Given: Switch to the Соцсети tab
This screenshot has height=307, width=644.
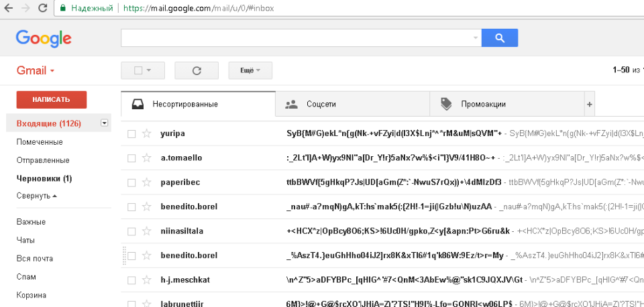Looking at the screenshot, I should tap(321, 105).
